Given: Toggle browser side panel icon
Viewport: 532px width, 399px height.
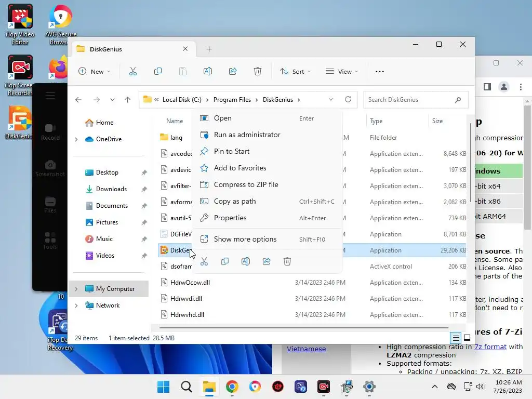Looking at the screenshot, I should coord(487,87).
